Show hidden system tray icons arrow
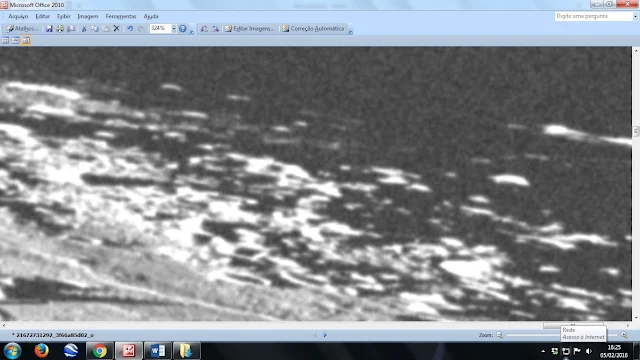 point(543,351)
